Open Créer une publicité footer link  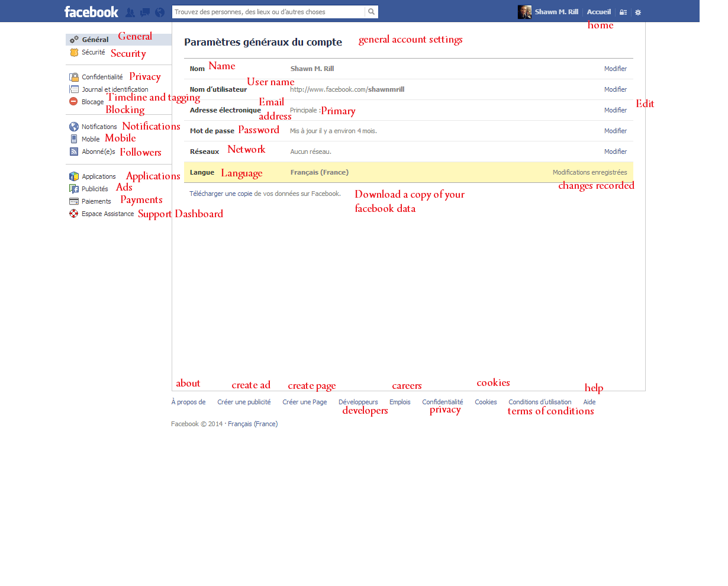[244, 402]
